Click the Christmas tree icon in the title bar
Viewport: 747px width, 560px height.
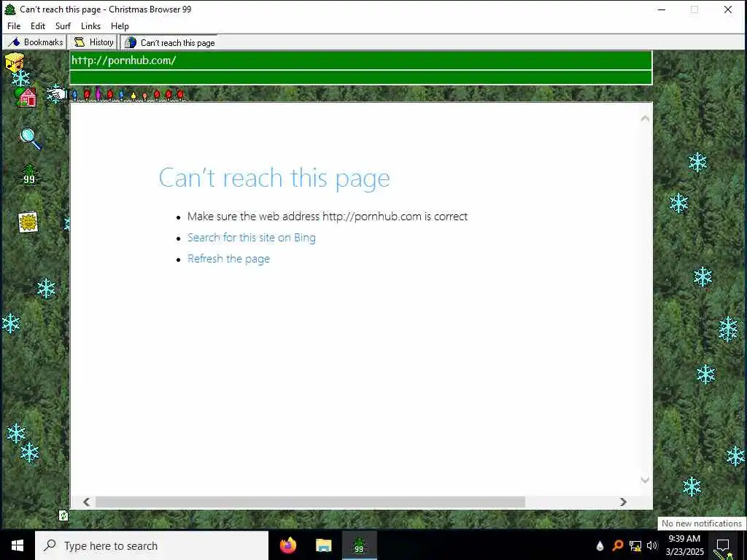pyautogui.click(x=9, y=9)
